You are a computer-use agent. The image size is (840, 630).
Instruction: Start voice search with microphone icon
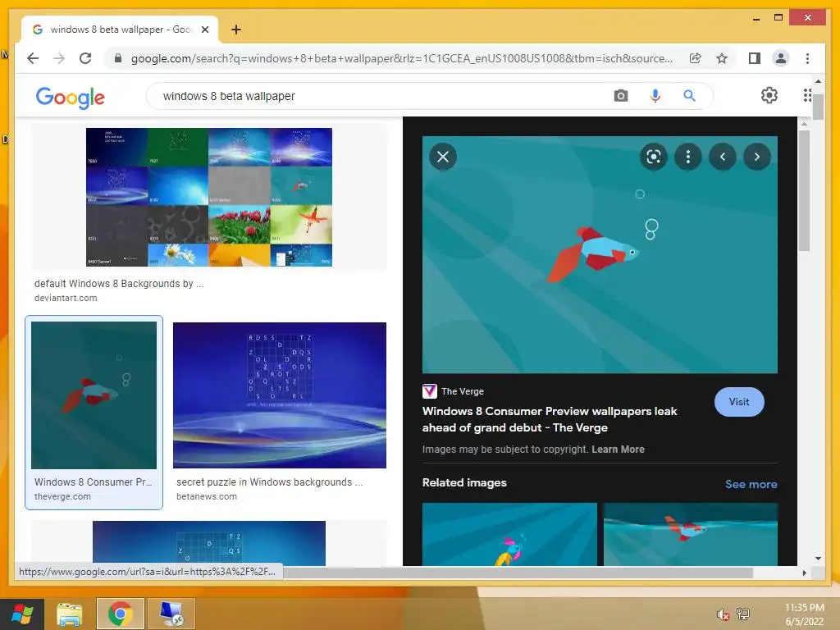coord(655,96)
